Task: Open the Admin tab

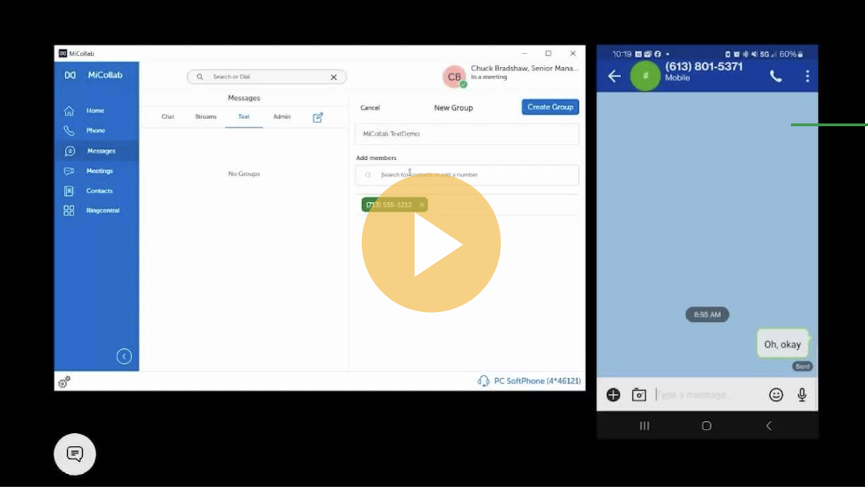Action: tap(282, 117)
